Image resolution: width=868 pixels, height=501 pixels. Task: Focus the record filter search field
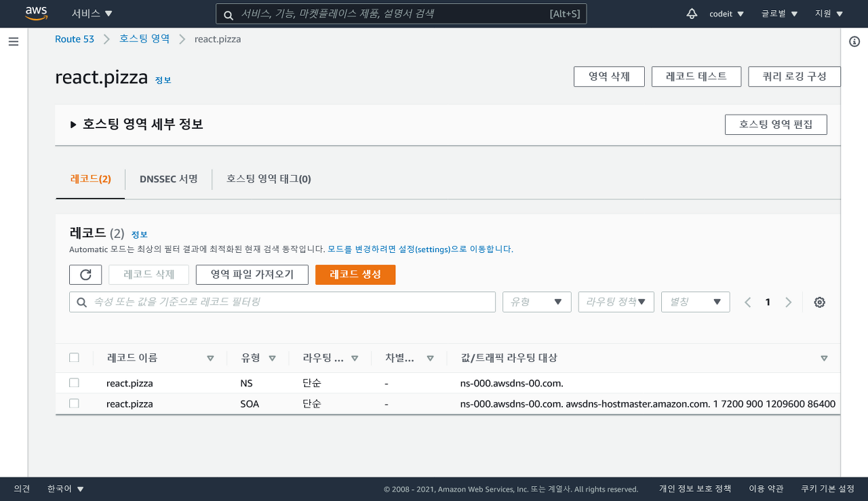point(282,302)
